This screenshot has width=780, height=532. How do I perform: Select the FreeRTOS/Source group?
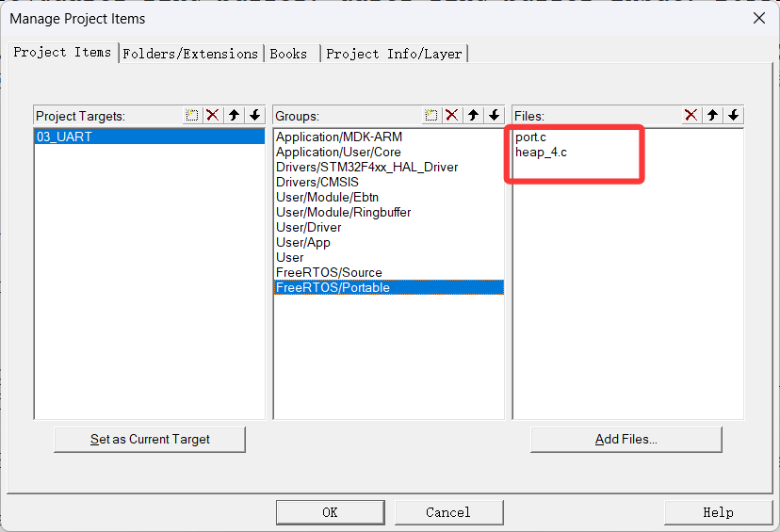[388, 272]
